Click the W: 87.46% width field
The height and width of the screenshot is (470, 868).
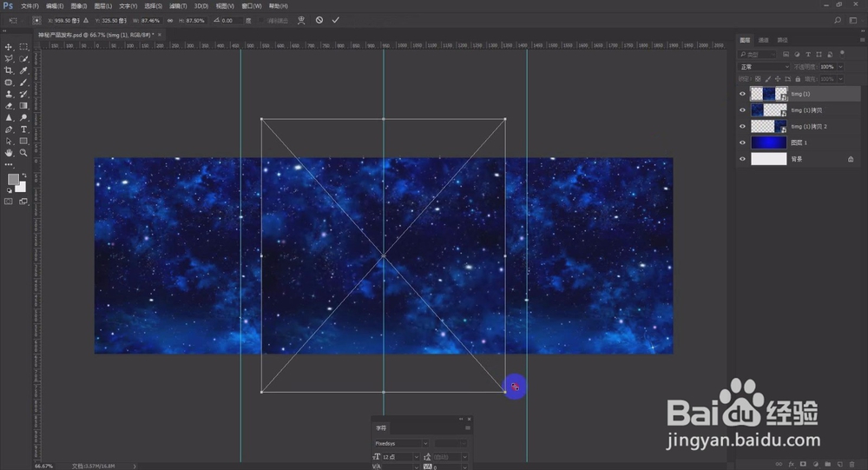click(x=150, y=21)
